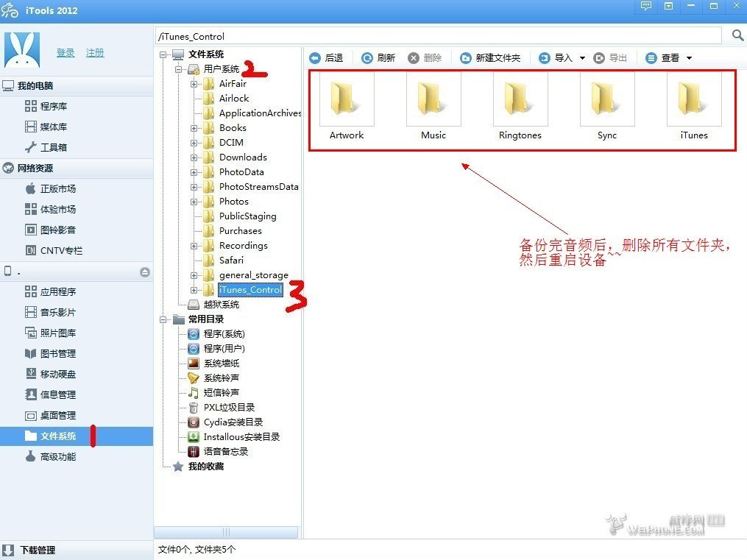Open the 导入 import dropdown arrow
The image size is (747, 560).
tap(582, 58)
